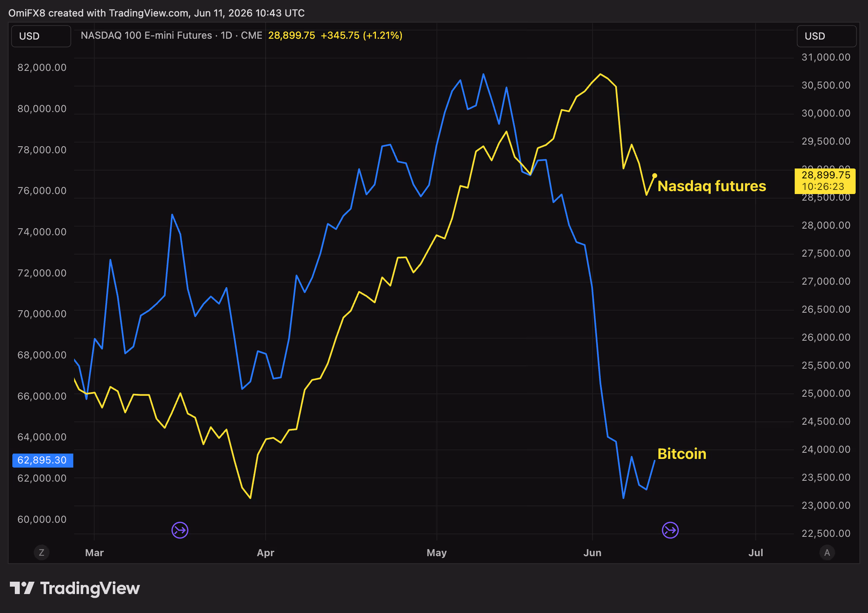Screen dimensions: 868x613
Task: Click the May label on time axis
Action: [437, 553]
